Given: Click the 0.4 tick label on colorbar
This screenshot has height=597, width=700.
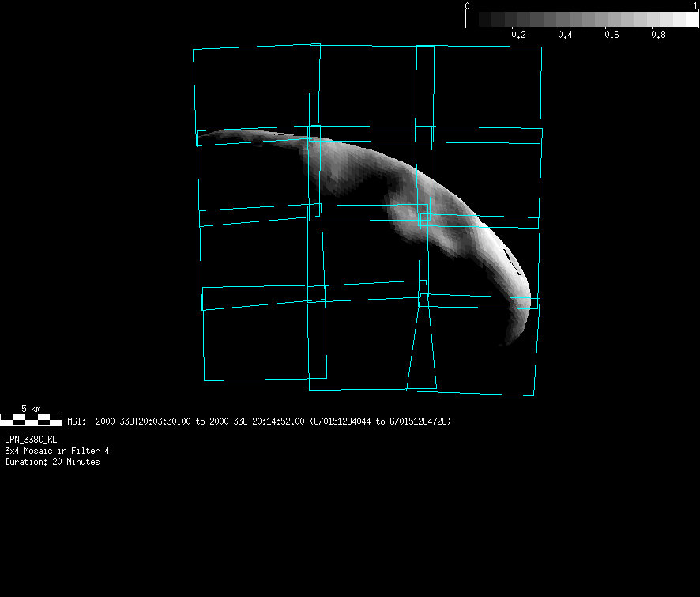Looking at the screenshot, I should [x=565, y=36].
